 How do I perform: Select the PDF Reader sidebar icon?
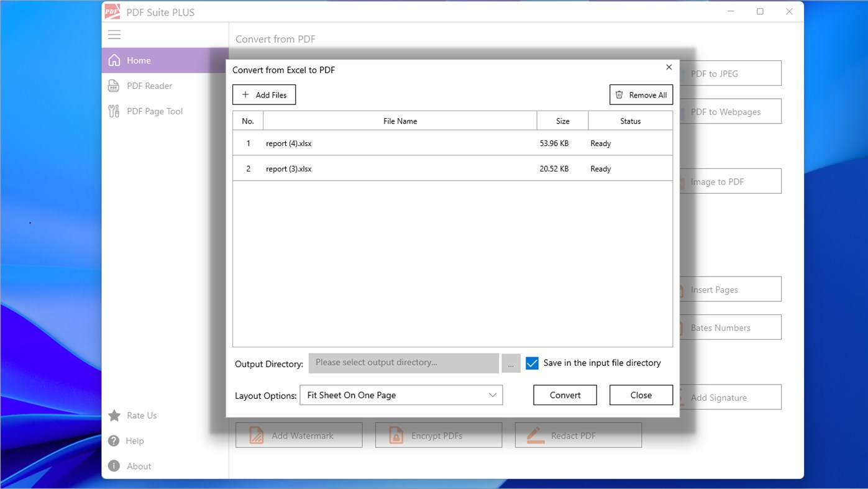tap(114, 86)
